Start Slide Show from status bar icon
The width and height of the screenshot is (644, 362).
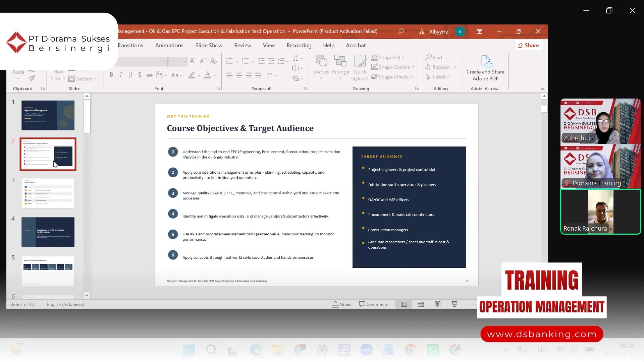(x=454, y=304)
